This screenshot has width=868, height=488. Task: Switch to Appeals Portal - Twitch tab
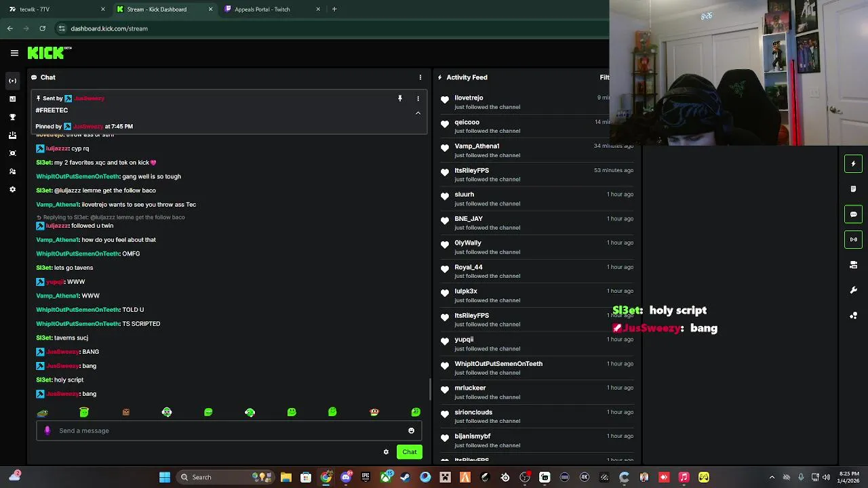pos(273,9)
